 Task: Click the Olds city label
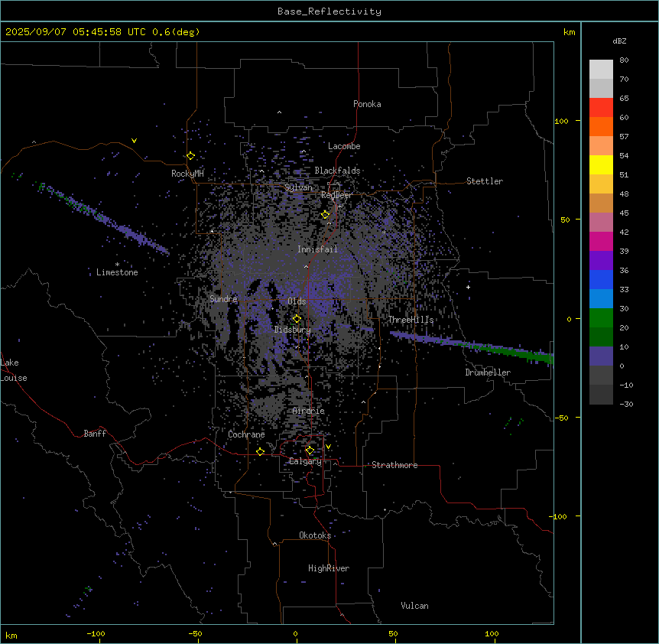(297, 301)
